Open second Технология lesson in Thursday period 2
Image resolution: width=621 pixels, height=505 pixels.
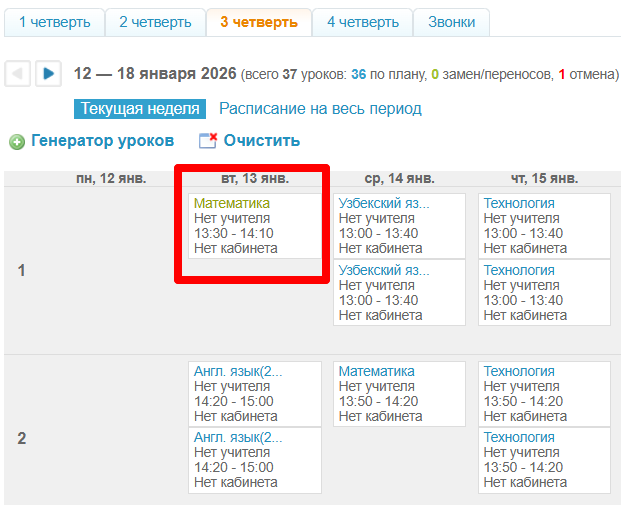[x=519, y=437]
